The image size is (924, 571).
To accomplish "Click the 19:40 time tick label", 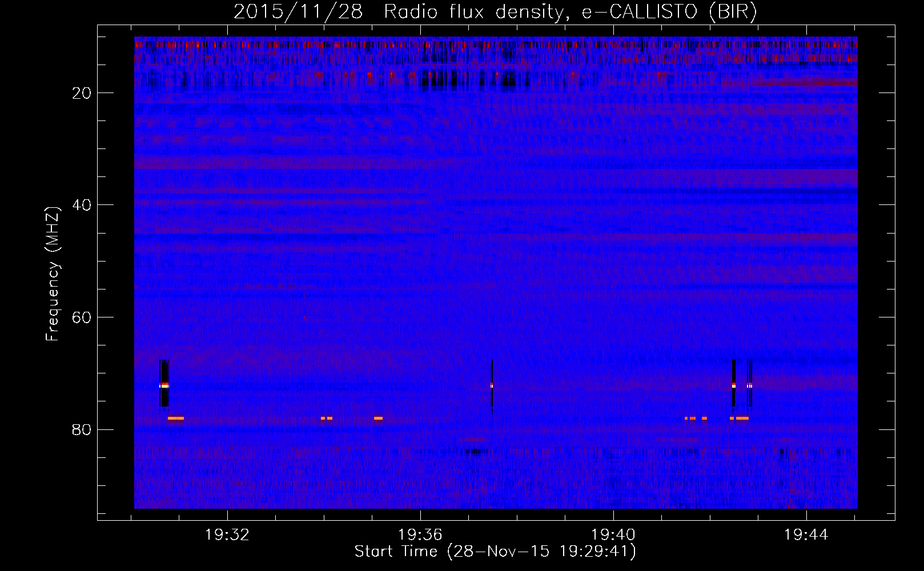I will point(613,535).
